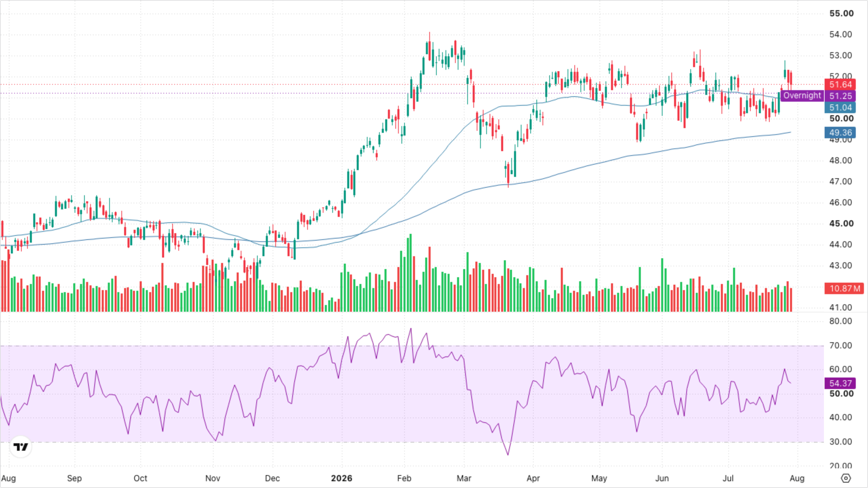The height and width of the screenshot is (488, 868).
Task: Click the 50.00 RSI midline scale label
Action: tap(842, 394)
